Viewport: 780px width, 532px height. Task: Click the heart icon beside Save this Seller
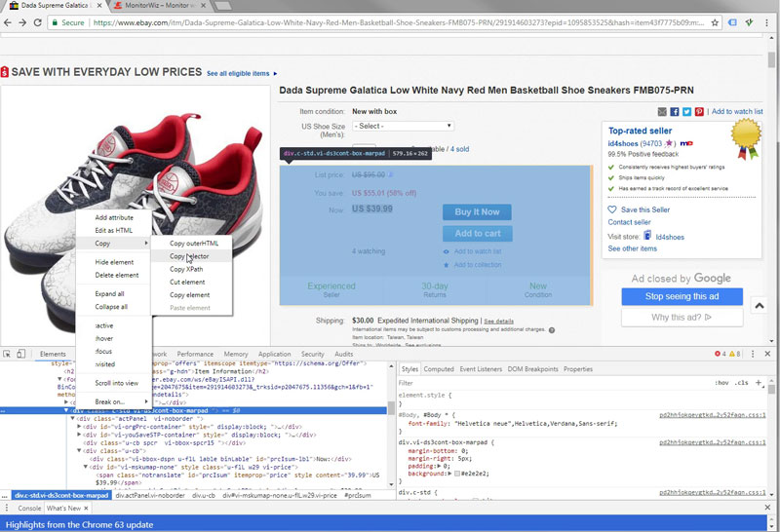pyautogui.click(x=612, y=209)
